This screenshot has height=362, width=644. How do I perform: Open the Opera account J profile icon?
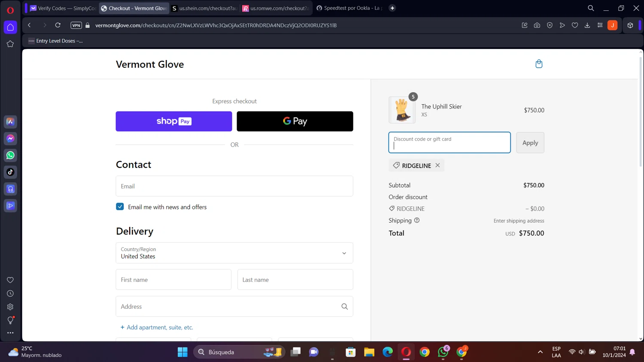pos(613,25)
